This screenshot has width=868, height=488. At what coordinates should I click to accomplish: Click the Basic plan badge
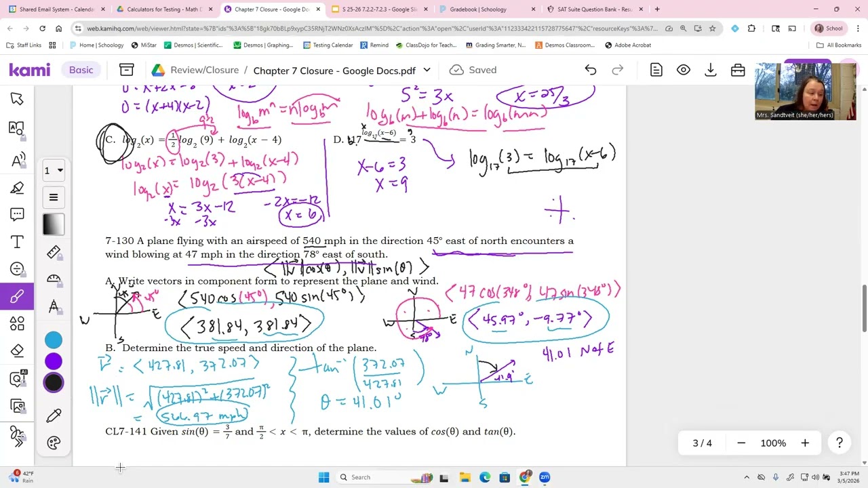[x=81, y=70]
